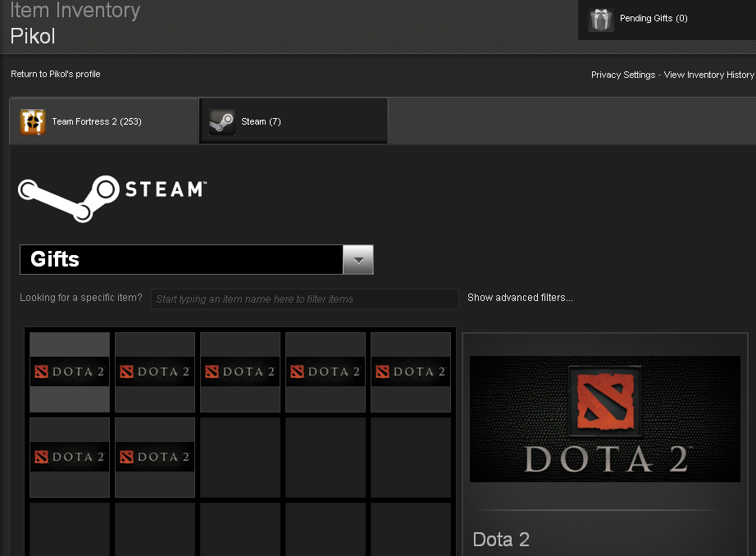Return to Pikol's profile
This screenshot has height=556, width=756.
[x=56, y=74]
